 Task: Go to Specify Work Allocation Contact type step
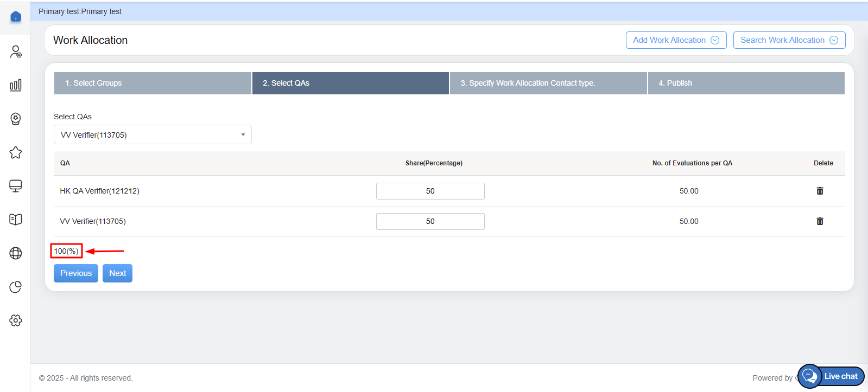(x=548, y=83)
